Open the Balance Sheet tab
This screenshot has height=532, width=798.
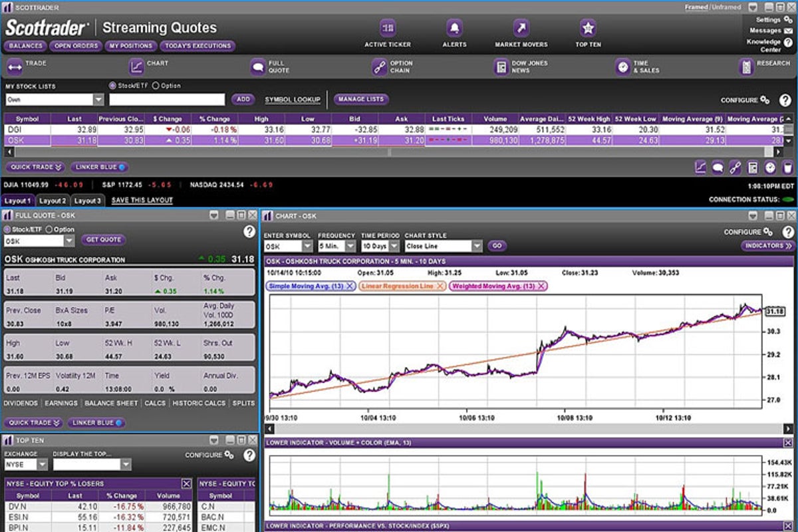(x=110, y=403)
